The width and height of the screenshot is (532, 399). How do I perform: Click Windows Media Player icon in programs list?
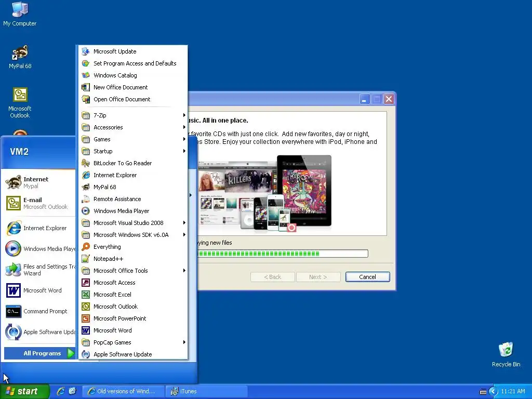pos(86,211)
